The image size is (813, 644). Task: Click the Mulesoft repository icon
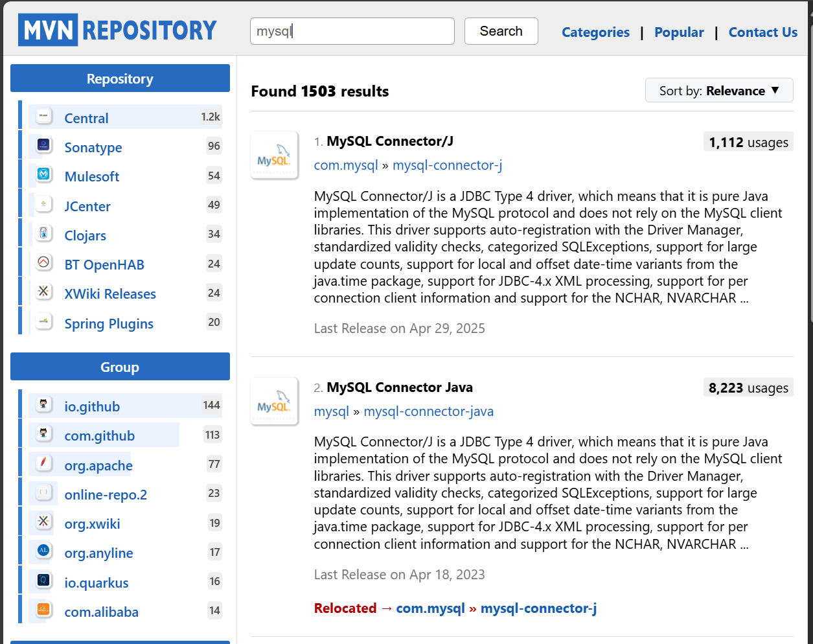(x=43, y=176)
